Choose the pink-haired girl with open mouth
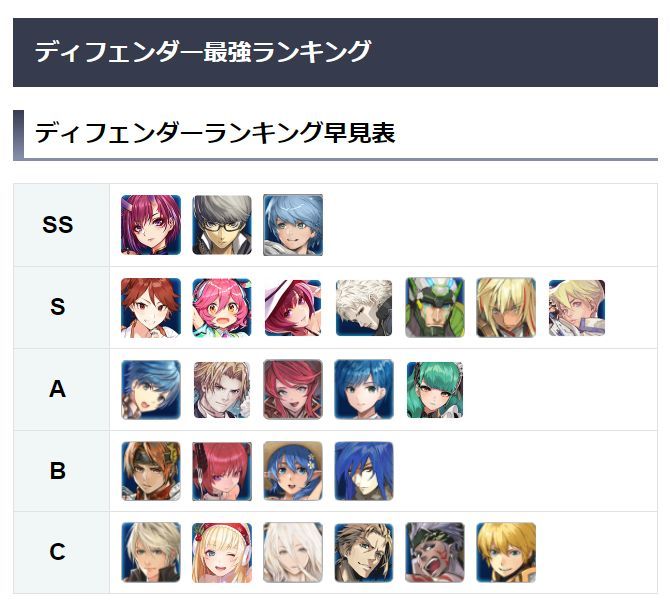Viewport: 670px width, 609px height. click(222, 307)
